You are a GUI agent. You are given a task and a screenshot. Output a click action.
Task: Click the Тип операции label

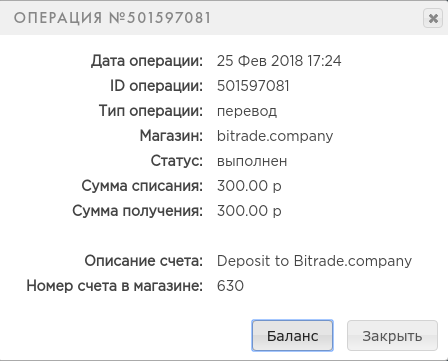click(x=151, y=111)
